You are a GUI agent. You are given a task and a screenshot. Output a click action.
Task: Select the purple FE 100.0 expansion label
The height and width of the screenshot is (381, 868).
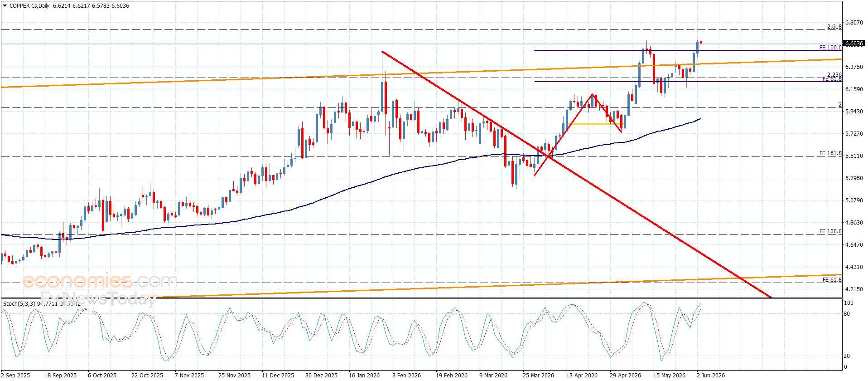coord(830,48)
